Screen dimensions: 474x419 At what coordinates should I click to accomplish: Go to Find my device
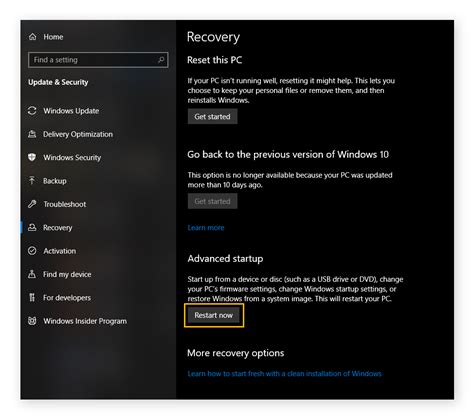67,274
